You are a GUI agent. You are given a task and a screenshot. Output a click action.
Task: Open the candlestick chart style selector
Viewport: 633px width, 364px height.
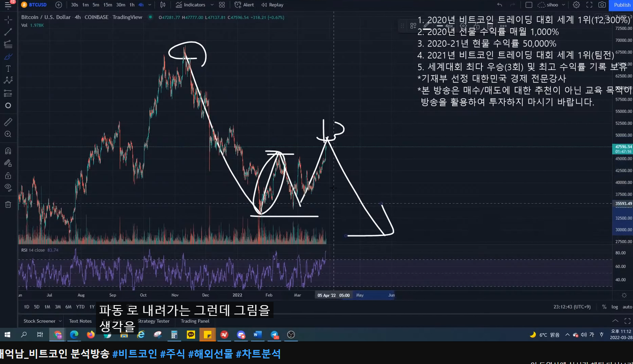[163, 5]
